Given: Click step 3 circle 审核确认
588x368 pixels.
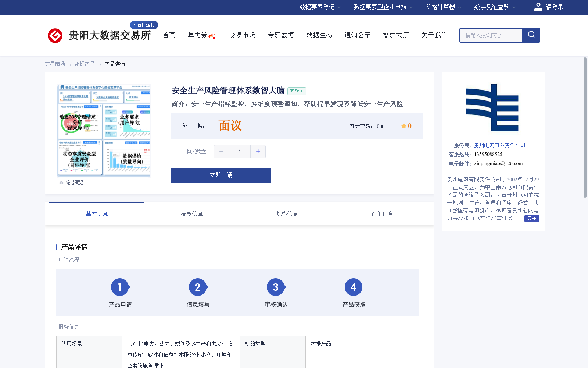Looking at the screenshot, I should coord(276,287).
